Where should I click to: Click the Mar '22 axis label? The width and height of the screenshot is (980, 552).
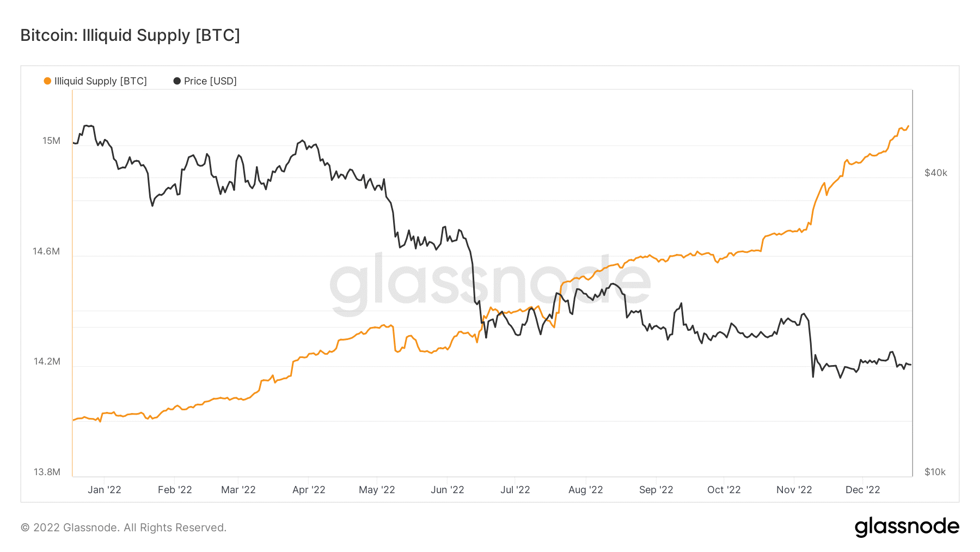click(238, 490)
